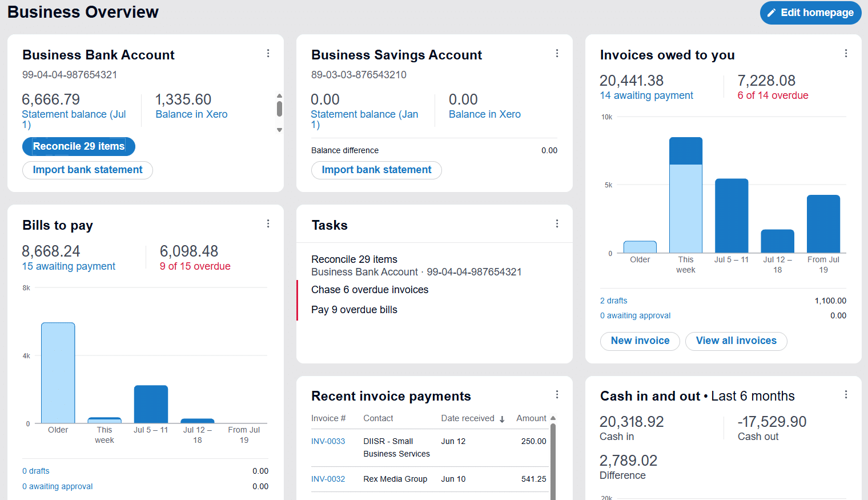Open bills 0 awaiting approval link
The width and height of the screenshot is (868, 500).
click(x=57, y=486)
